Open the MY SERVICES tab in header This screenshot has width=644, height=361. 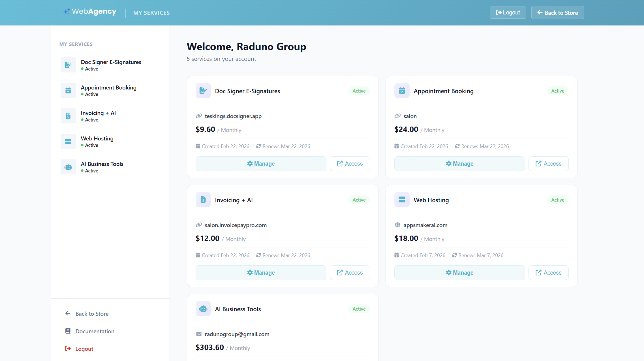[151, 12]
